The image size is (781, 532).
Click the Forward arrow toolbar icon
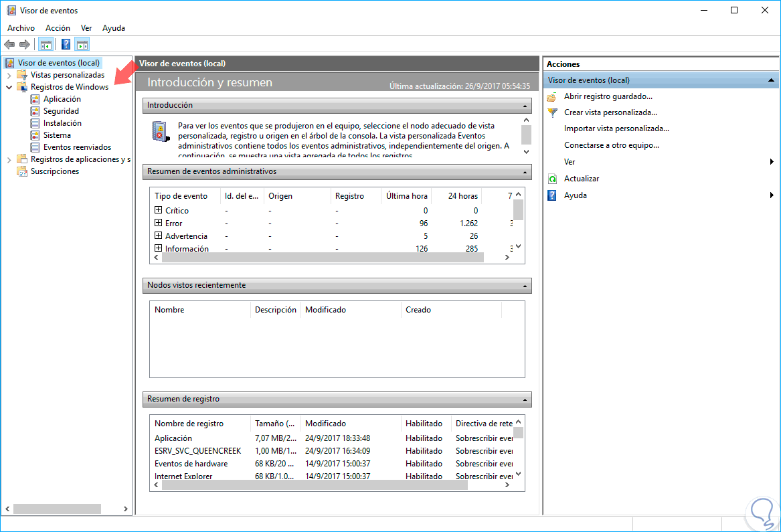tap(24, 45)
